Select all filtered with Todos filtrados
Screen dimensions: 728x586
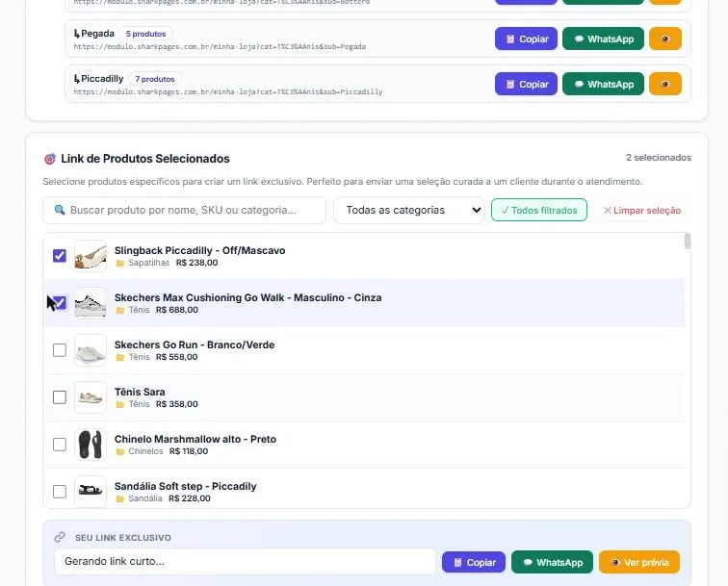(539, 210)
